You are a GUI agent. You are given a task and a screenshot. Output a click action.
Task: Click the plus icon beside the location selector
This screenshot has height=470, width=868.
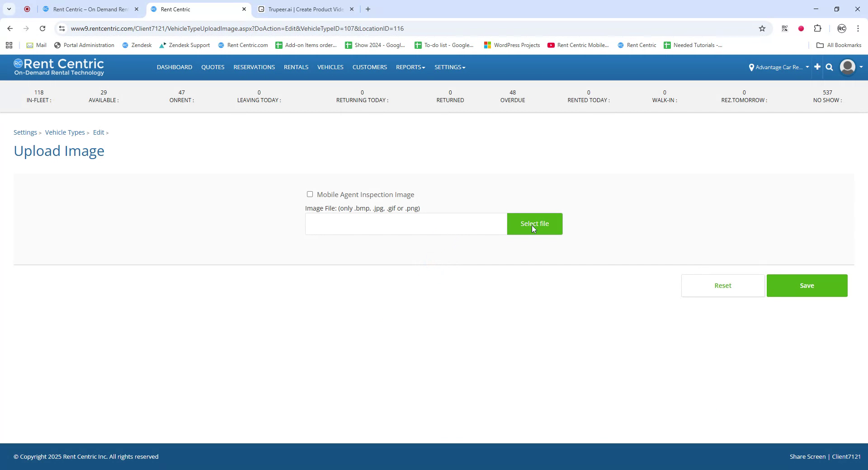click(817, 67)
